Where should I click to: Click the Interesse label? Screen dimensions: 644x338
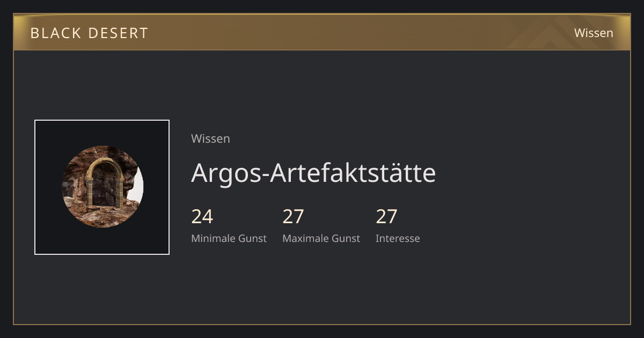click(x=398, y=238)
